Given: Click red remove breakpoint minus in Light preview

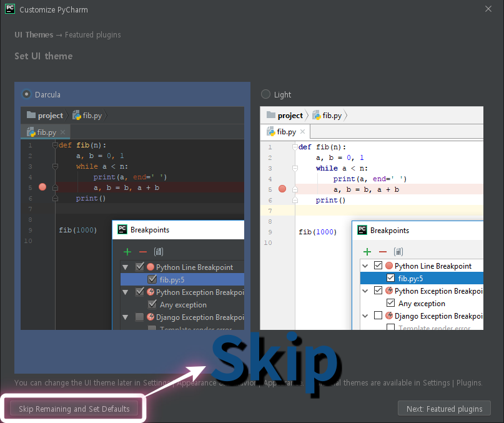Looking at the screenshot, I should (382, 252).
